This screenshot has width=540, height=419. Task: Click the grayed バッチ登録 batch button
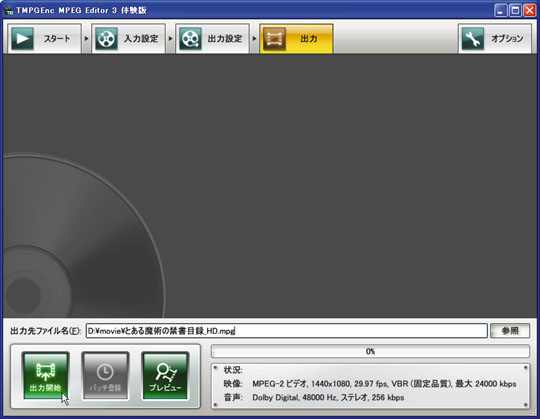[105, 376]
